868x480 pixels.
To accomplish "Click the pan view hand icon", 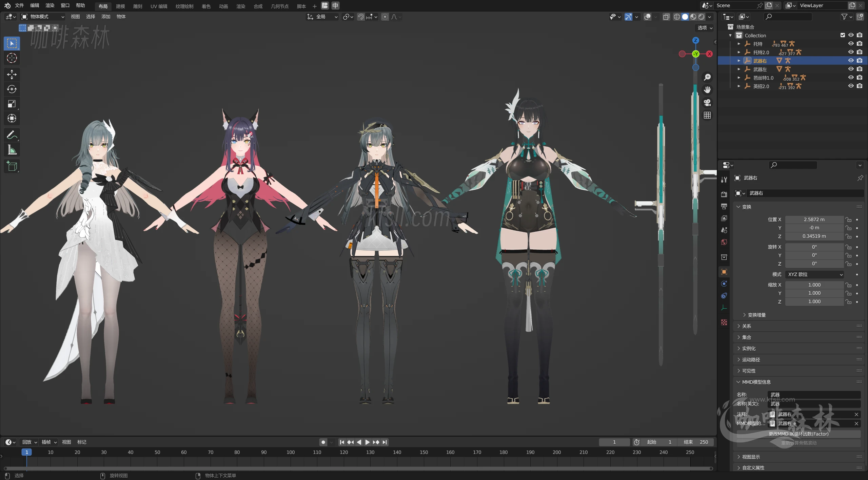I will pyautogui.click(x=707, y=90).
